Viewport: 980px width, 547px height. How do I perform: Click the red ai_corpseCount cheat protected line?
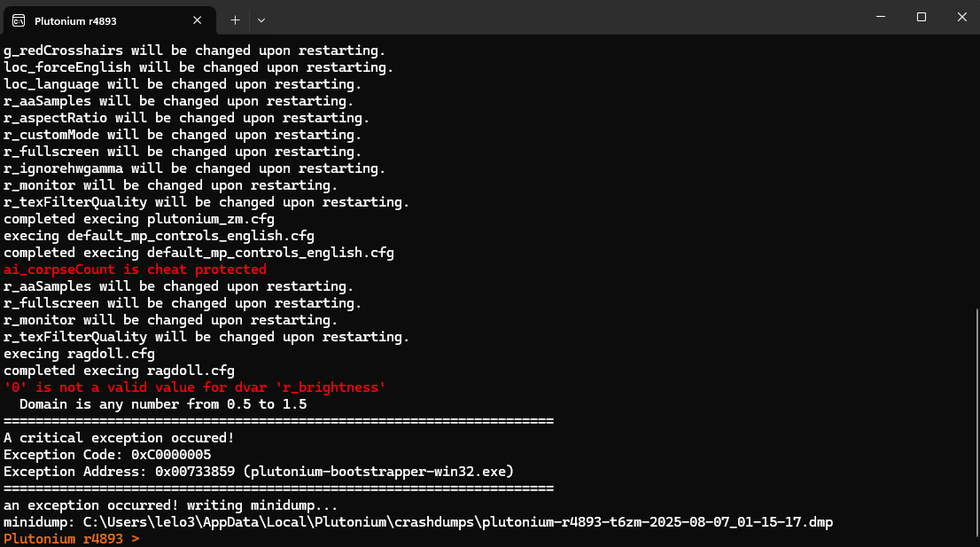pos(135,270)
